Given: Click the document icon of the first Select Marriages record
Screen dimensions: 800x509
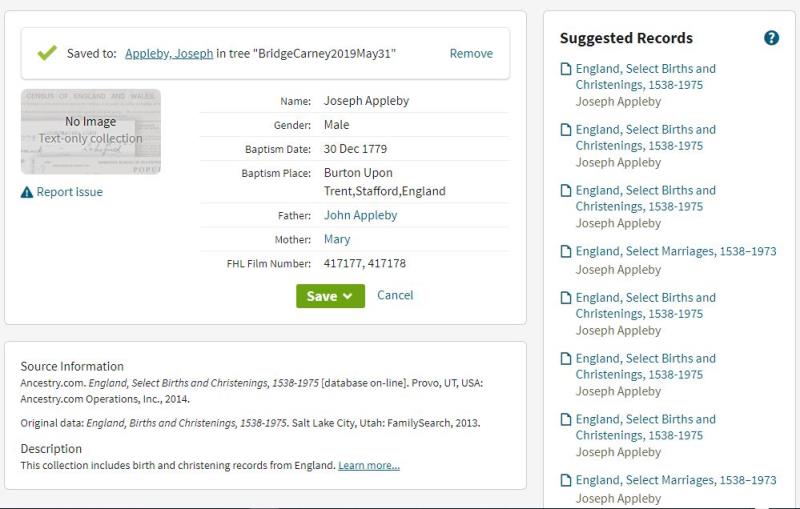Looking at the screenshot, I should click(565, 251).
